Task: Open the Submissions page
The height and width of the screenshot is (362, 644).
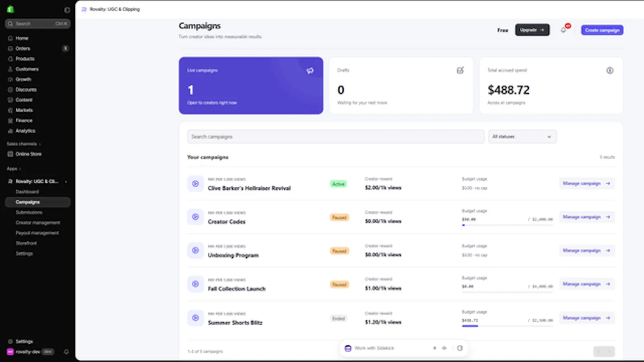Action: 29,212
